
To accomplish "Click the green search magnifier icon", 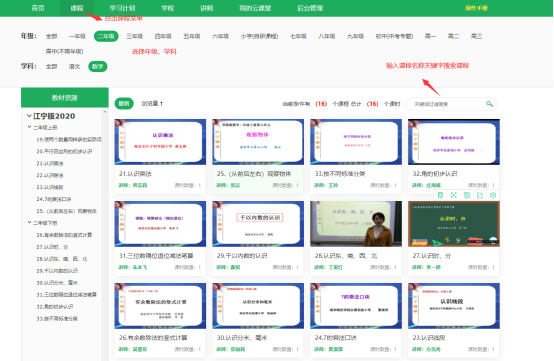I will click(x=489, y=104).
